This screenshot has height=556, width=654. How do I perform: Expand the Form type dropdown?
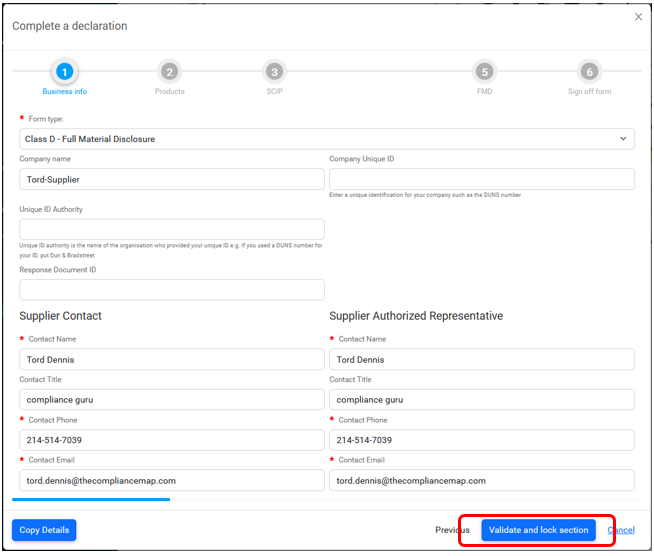326,139
